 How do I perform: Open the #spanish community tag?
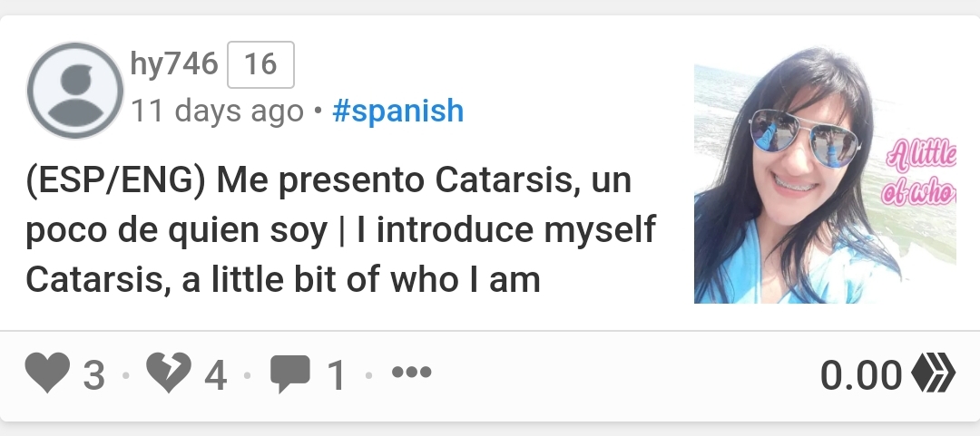[x=398, y=111]
